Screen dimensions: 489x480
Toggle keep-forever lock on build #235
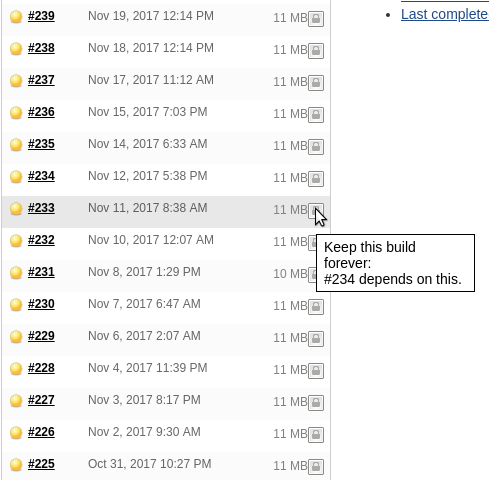(x=316, y=147)
